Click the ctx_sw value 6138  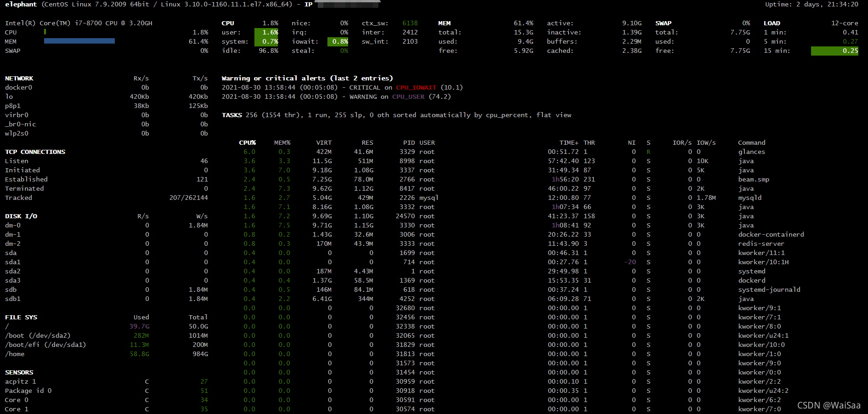(410, 23)
